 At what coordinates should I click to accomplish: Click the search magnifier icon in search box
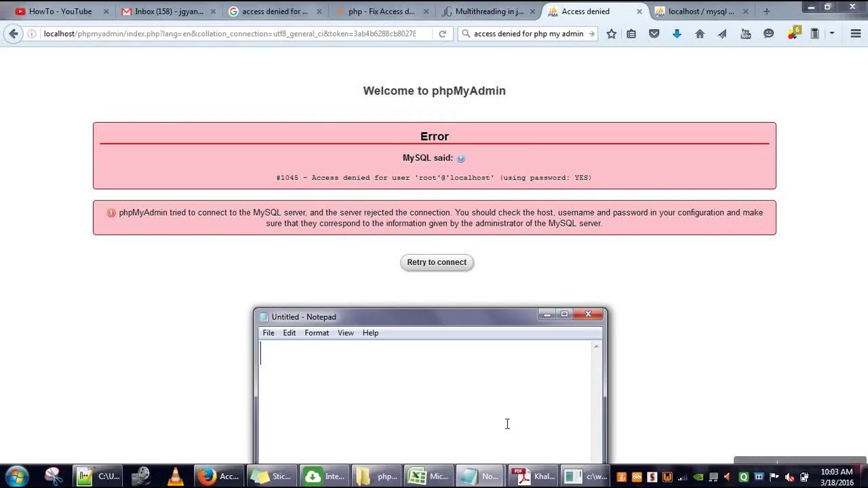[466, 34]
